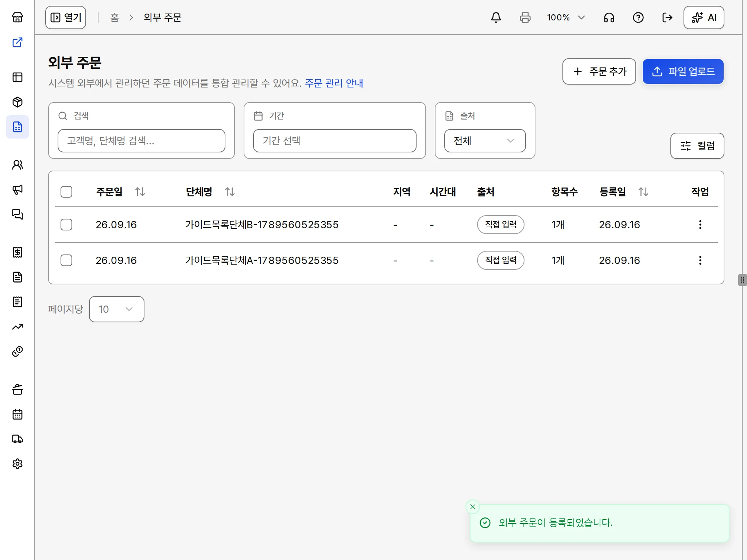Open the document text icon in sidebar

coord(18,277)
